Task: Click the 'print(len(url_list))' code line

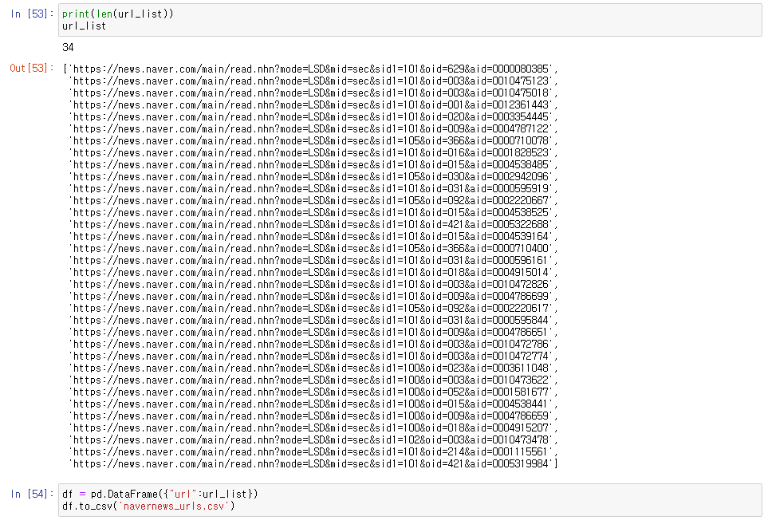Action: coord(118,14)
